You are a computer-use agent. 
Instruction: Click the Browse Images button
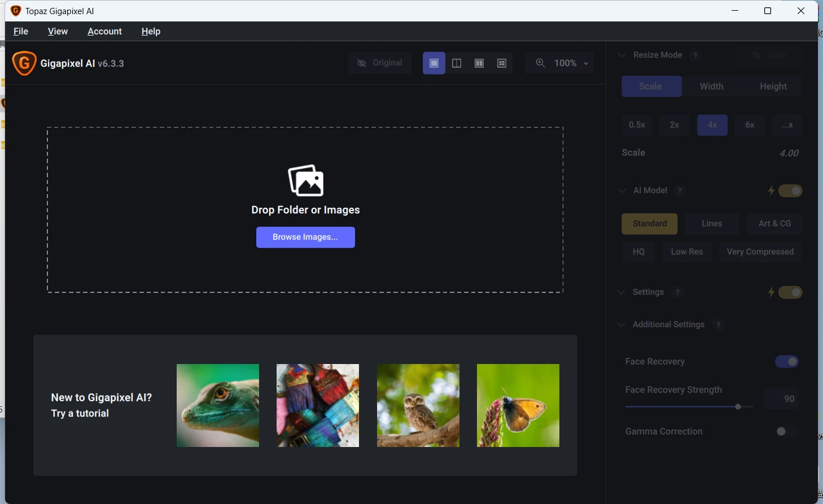pos(305,237)
